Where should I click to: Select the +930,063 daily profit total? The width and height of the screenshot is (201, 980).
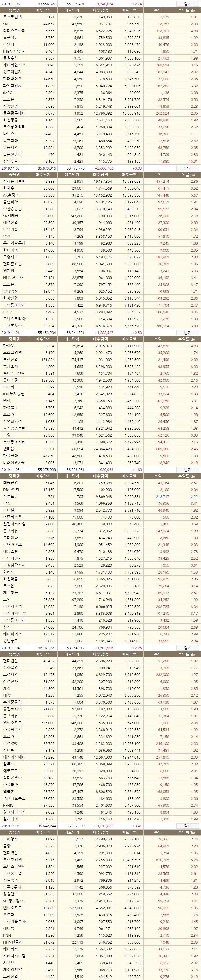[105, 470]
